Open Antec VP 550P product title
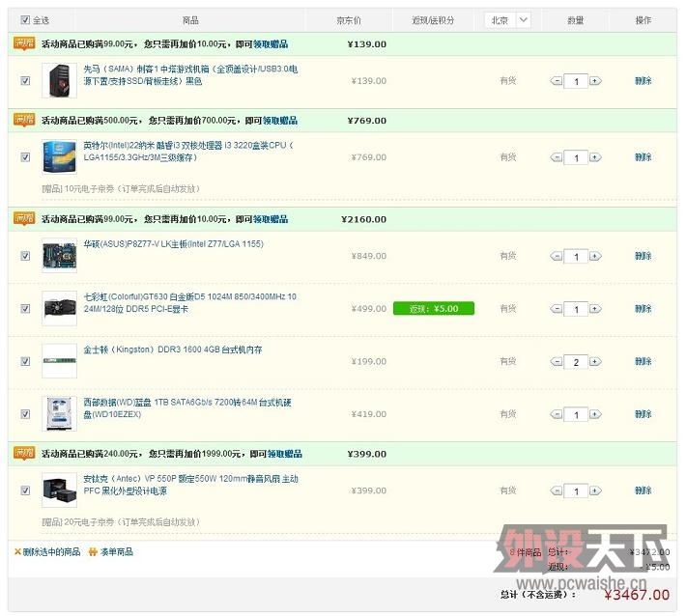 [x=190, y=485]
